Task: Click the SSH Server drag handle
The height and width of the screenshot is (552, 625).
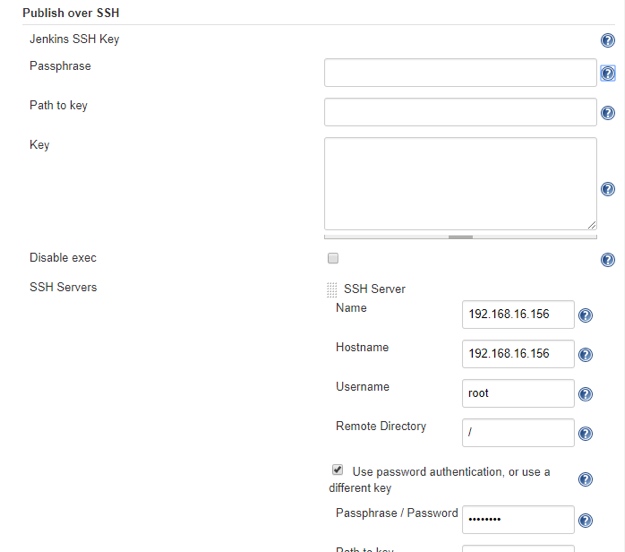Action: point(333,289)
